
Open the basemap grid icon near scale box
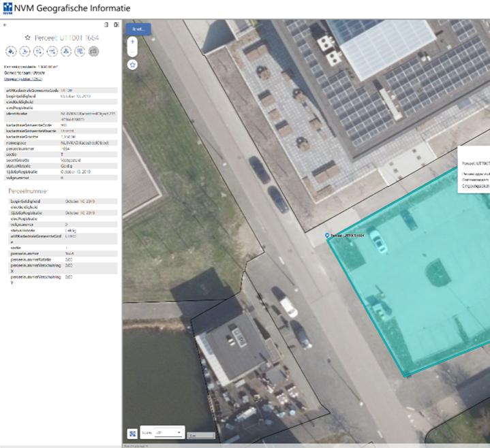point(132,433)
